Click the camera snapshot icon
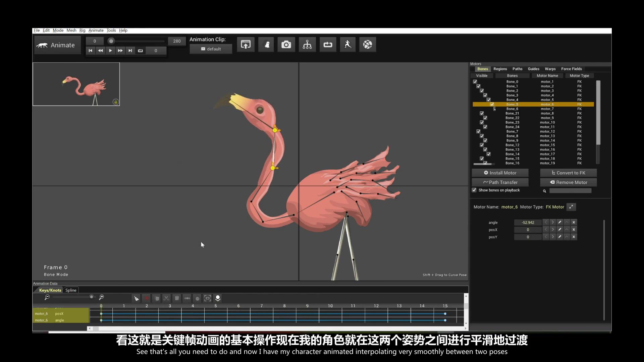This screenshot has width=644, height=362. [x=286, y=45]
